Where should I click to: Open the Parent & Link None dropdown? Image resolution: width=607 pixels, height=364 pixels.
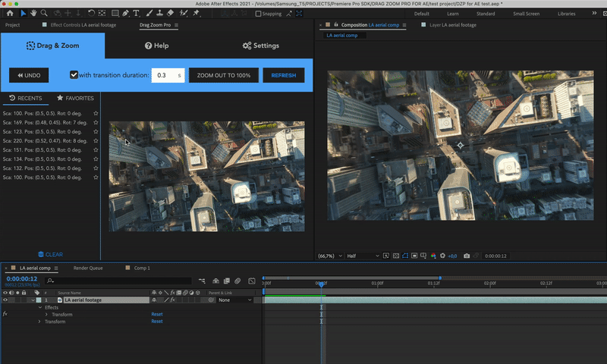[234, 300]
